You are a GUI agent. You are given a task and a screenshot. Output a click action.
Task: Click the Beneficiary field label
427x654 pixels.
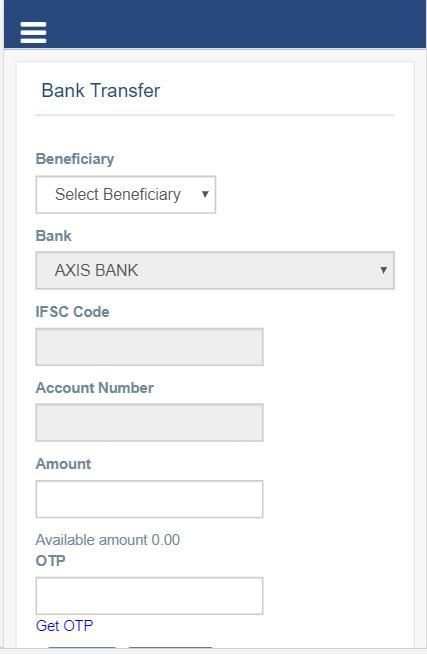click(x=75, y=159)
